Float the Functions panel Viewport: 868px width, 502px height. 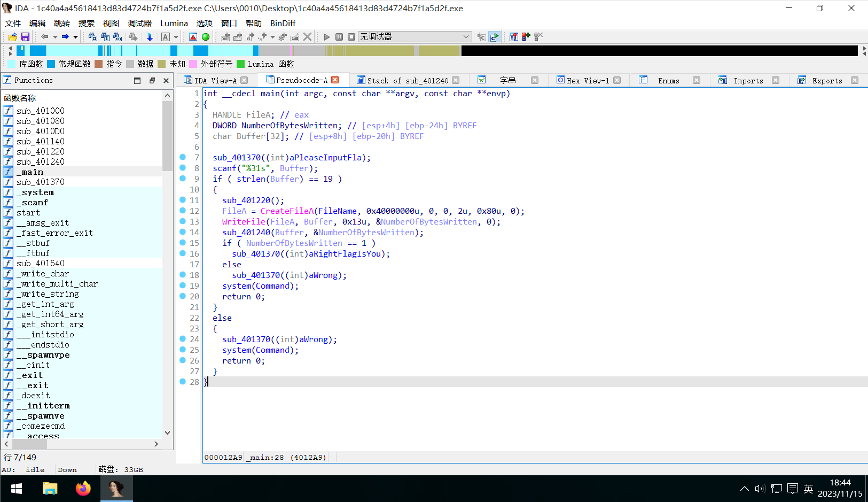pos(152,81)
